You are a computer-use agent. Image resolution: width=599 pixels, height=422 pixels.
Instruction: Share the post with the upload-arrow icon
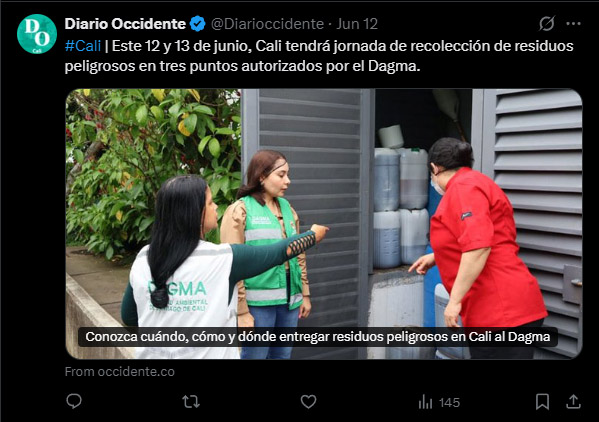click(573, 402)
